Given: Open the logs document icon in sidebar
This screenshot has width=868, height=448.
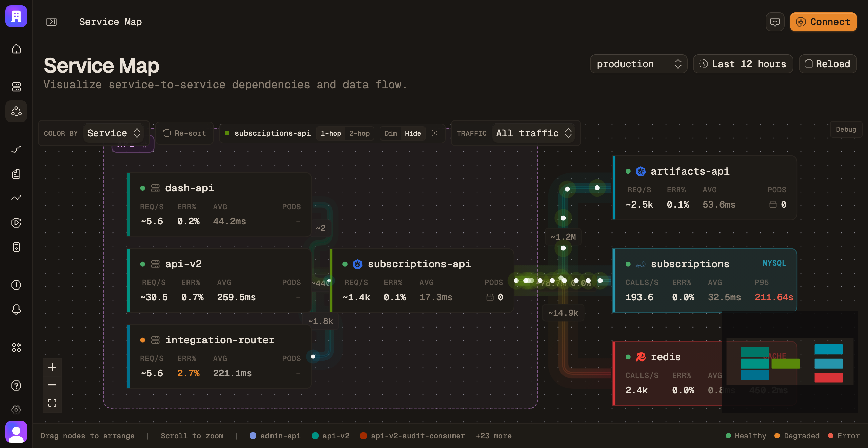Looking at the screenshot, I should 16,174.
